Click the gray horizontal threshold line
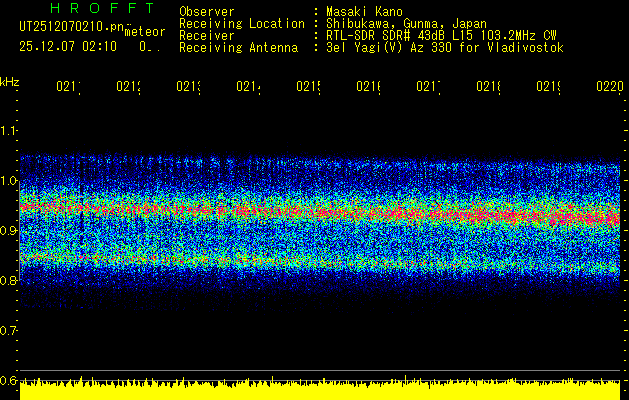Image resolution: width=629 pixels, height=400 pixels. [320, 370]
